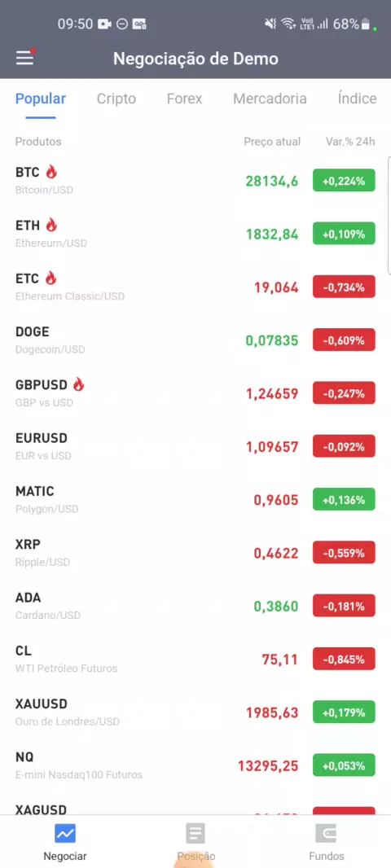Open EURUSD price 1,09657

click(x=273, y=447)
